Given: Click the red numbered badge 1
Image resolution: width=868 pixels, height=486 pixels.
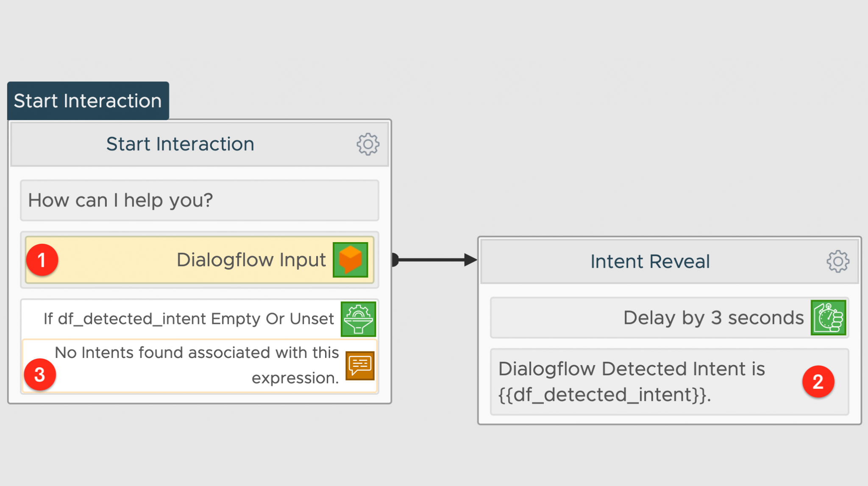Looking at the screenshot, I should point(42,260).
